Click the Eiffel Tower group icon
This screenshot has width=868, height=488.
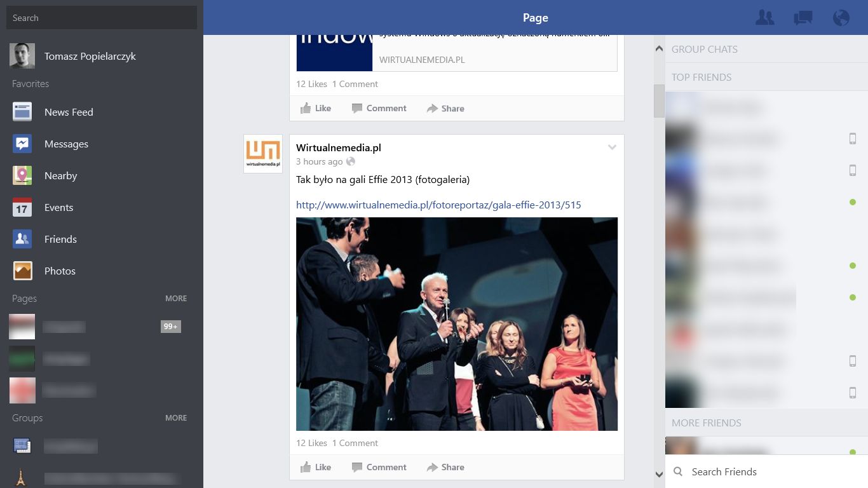click(x=21, y=478)
